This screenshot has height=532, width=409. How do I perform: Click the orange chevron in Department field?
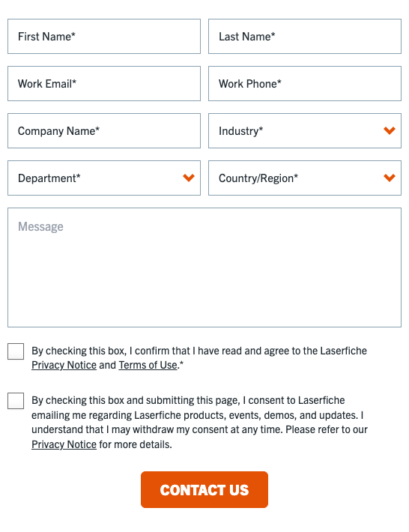click(x=189, y=178)
